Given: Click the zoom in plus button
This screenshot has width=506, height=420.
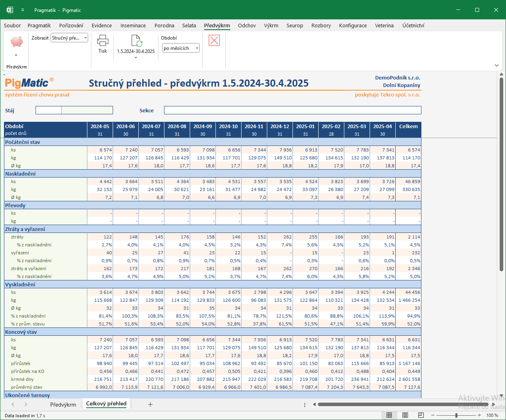Looking at the screenshot, I should [x=479, y=415].
